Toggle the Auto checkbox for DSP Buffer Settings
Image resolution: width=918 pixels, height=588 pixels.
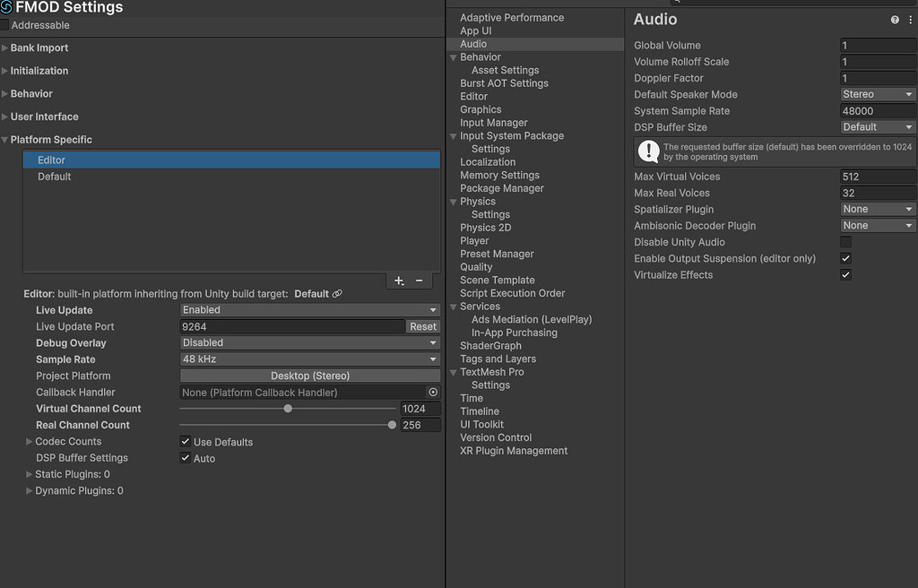(186, 457)
